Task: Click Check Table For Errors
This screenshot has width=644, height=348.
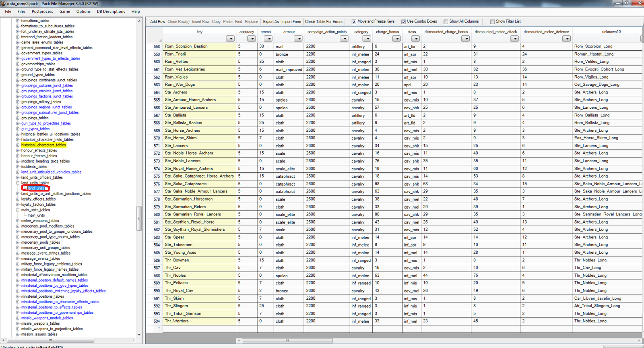Action: pyautogui.click(x=324, y=22)
